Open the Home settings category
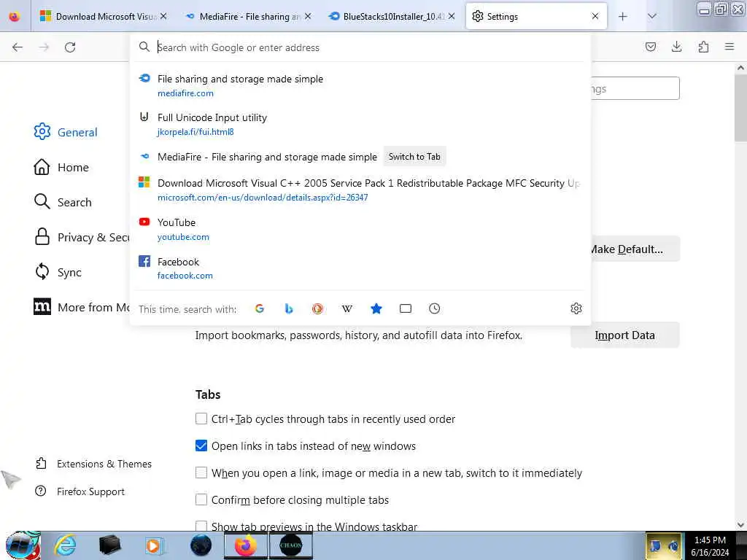The width and height of the screenshot is (747, 560). point(61,167)
